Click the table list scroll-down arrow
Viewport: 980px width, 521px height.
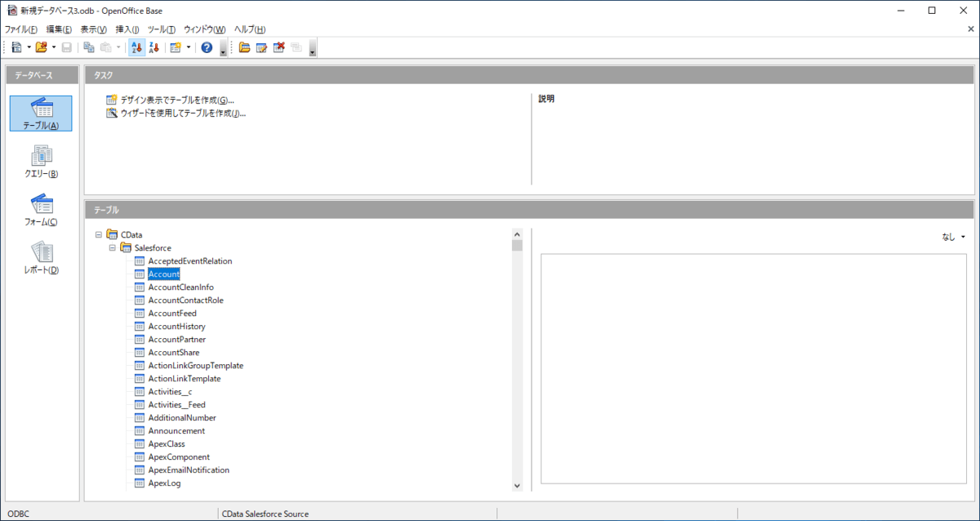[x=517, y=485]
